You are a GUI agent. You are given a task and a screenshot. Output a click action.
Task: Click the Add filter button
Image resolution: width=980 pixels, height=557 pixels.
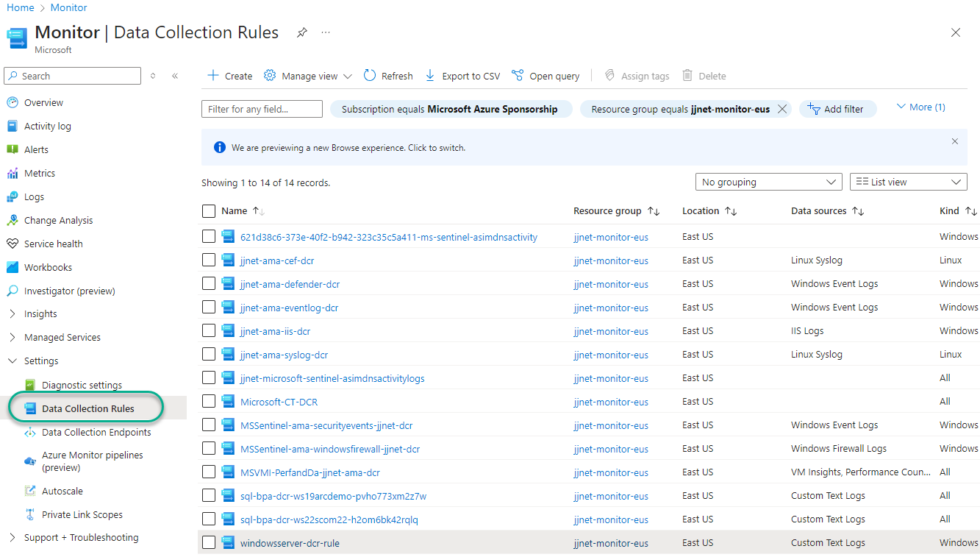[x=837, y=109]
